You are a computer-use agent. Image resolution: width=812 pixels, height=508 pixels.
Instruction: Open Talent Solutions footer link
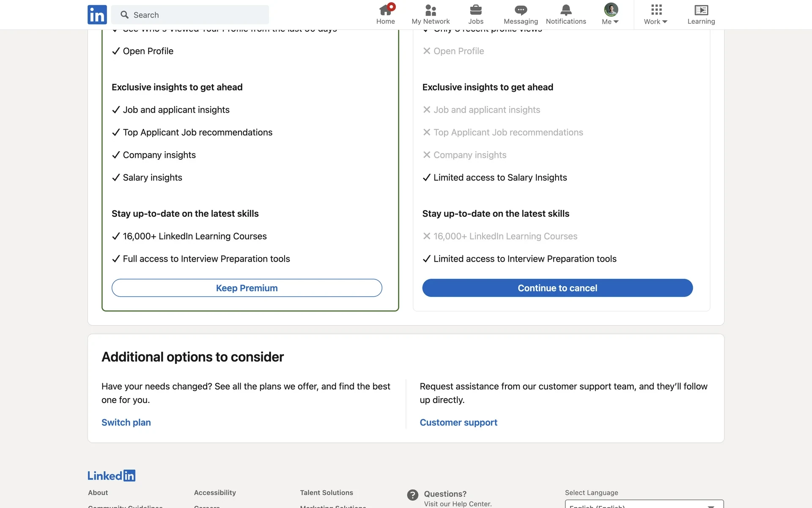[326, 493]
